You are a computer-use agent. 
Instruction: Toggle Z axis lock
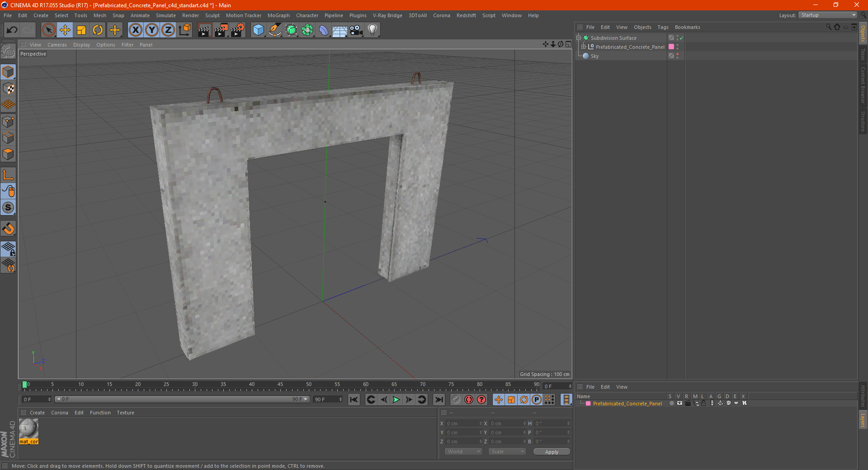(x=168, y=30)
